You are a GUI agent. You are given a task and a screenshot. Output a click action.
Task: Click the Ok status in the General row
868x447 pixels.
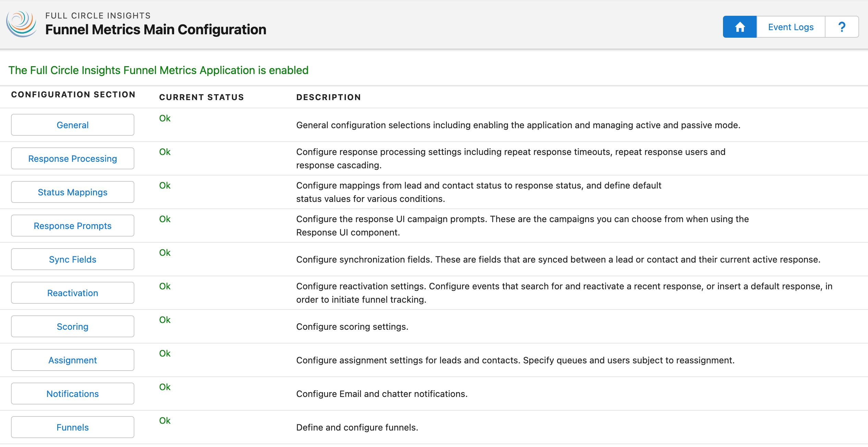tap(165, 118)
